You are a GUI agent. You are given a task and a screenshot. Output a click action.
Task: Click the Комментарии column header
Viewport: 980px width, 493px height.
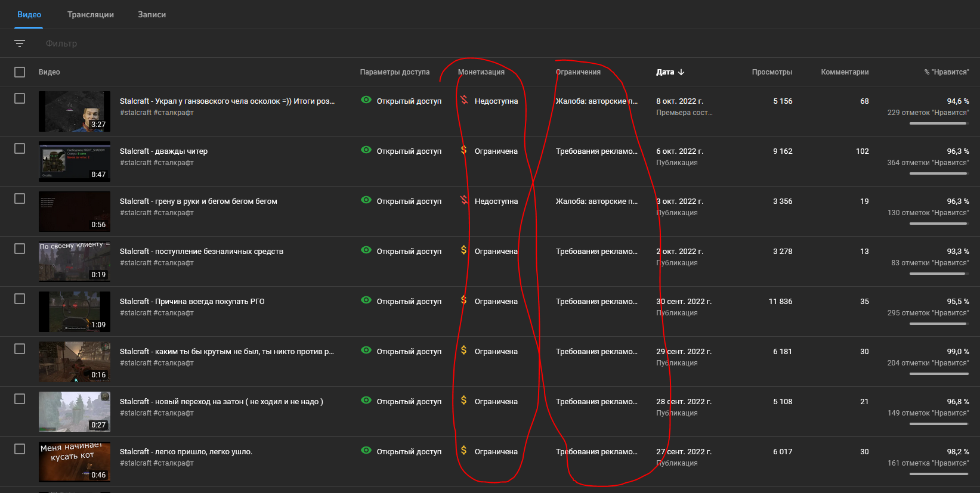tap(845, 72)
